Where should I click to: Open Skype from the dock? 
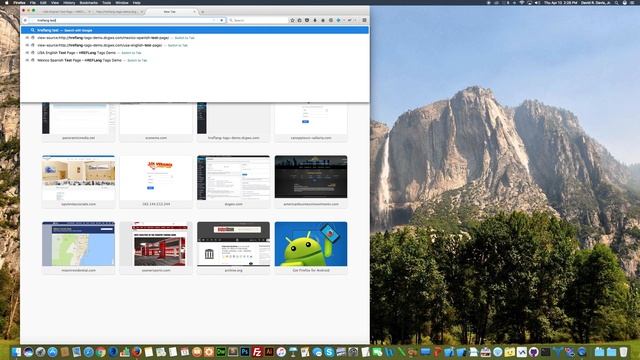[329, 352]
